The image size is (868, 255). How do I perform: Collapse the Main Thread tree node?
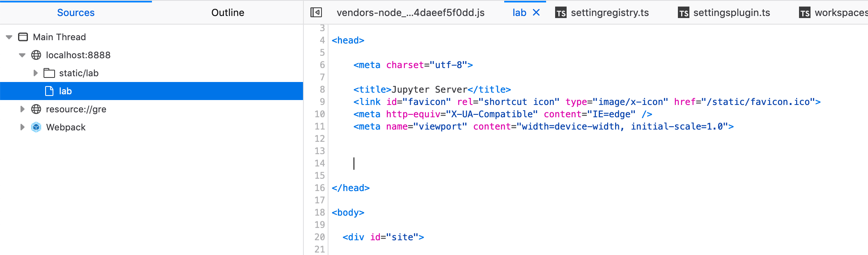9,37
